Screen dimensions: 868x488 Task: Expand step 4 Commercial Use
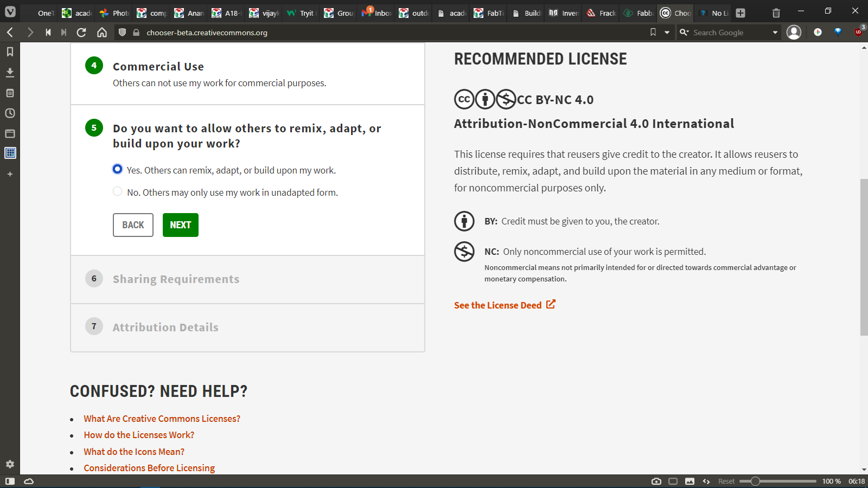point(247,74)
